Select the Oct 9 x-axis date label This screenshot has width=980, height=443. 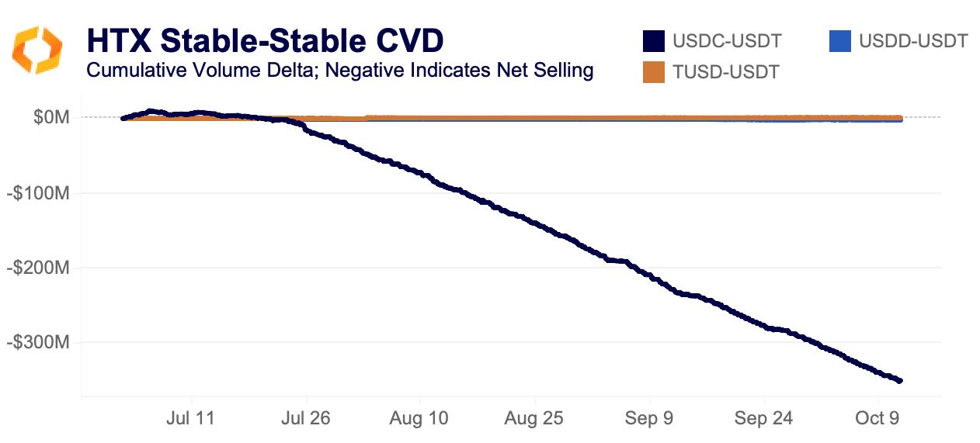[879, 418]
